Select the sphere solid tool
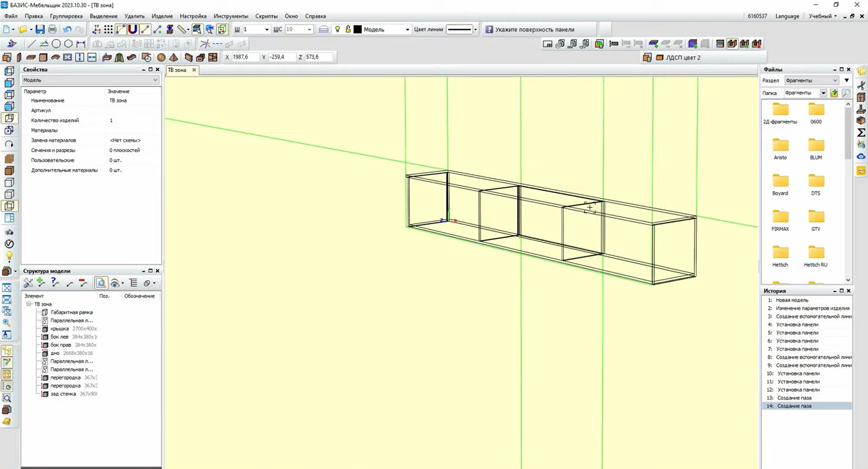 pyautogui.click(x=161, y=57)
